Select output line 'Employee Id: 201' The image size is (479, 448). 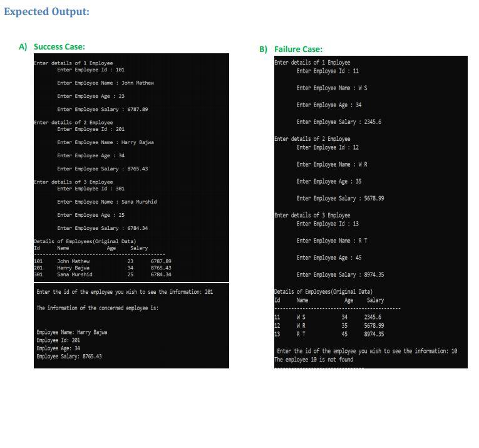58,340
